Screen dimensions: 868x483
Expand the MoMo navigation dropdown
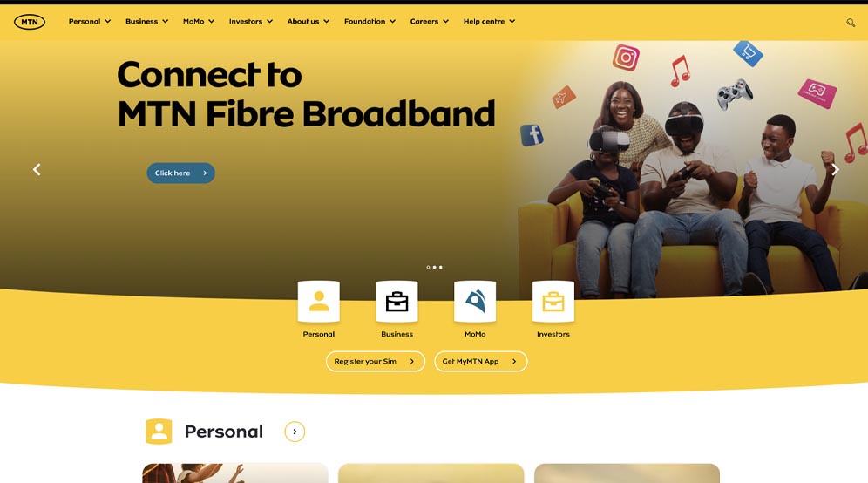[199, 21]
